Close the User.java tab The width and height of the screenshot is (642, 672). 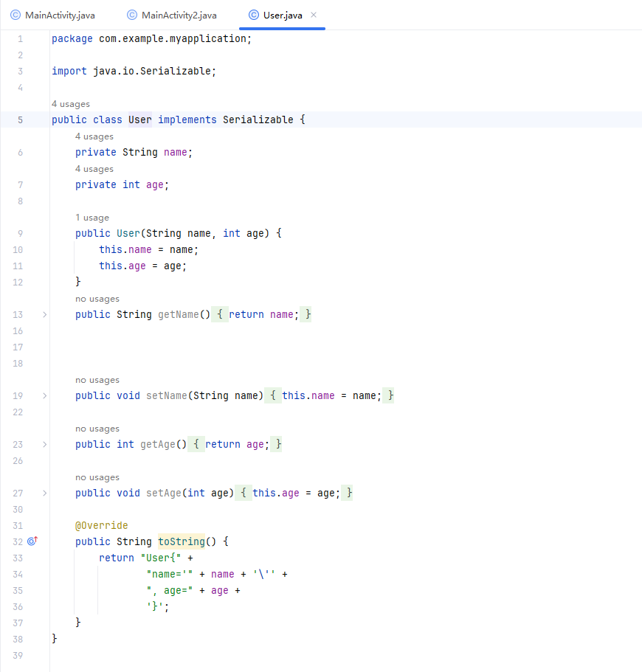click(x=314, y=15)
